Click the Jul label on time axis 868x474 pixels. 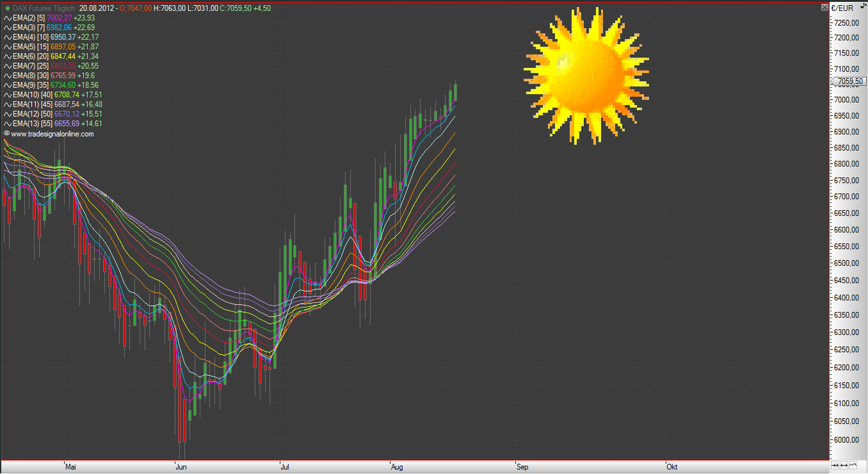pyautogui.click(x=285, y=468)
